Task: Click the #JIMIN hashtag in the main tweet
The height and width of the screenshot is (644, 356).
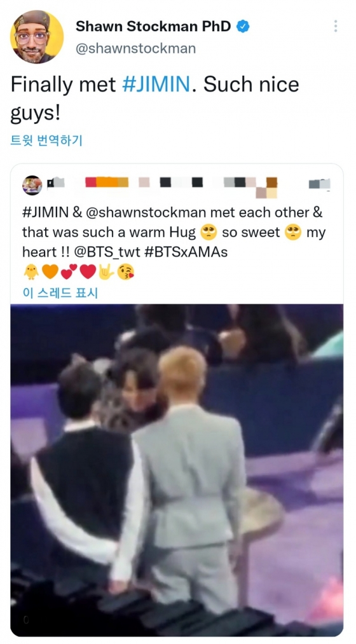Action: click(x=156, y=85)
